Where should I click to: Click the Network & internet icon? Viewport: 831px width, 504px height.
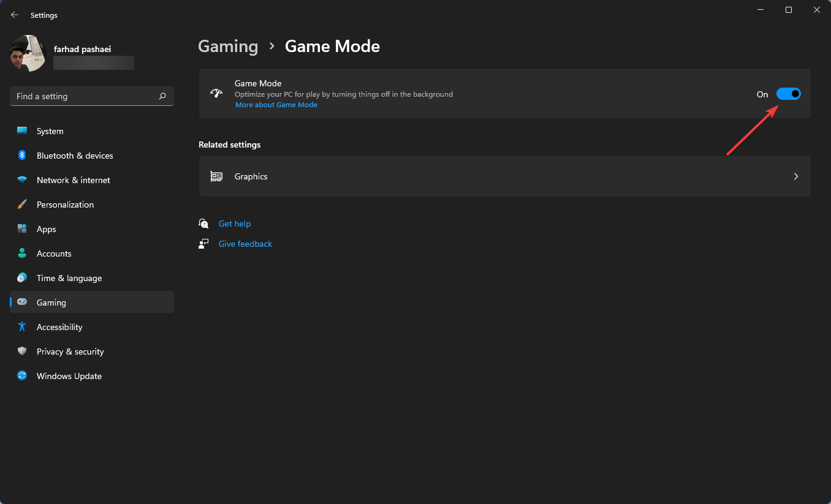(x=22, y=179)
